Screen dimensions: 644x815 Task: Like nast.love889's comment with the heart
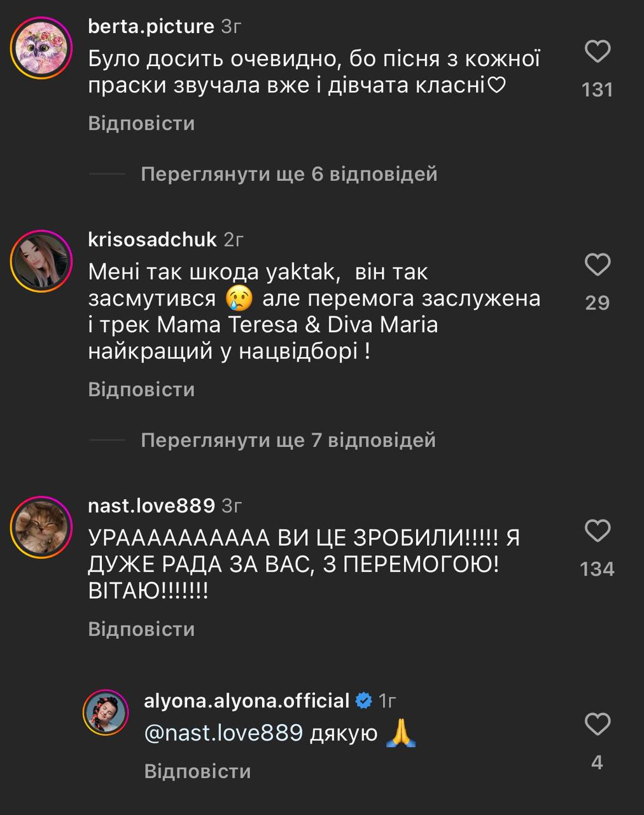tap(597, 530)
